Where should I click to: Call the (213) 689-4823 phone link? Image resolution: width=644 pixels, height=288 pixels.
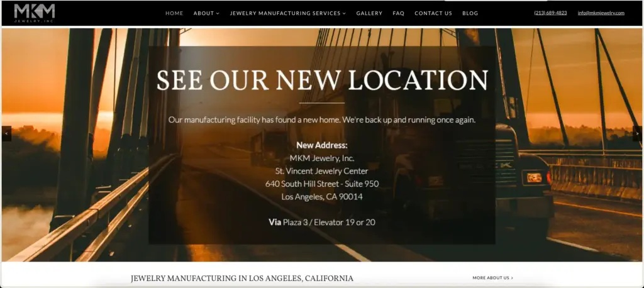(550, 13)
